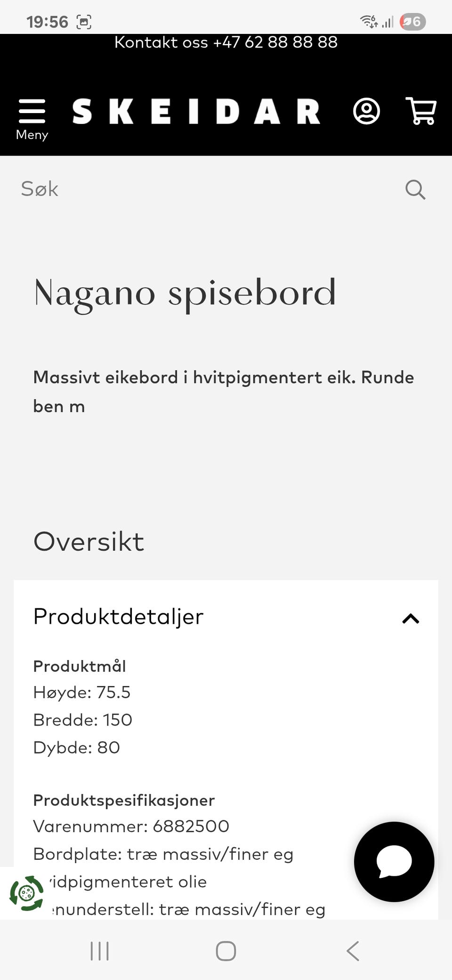
Task: Open Android recent apps button
Action: [99, 951]
